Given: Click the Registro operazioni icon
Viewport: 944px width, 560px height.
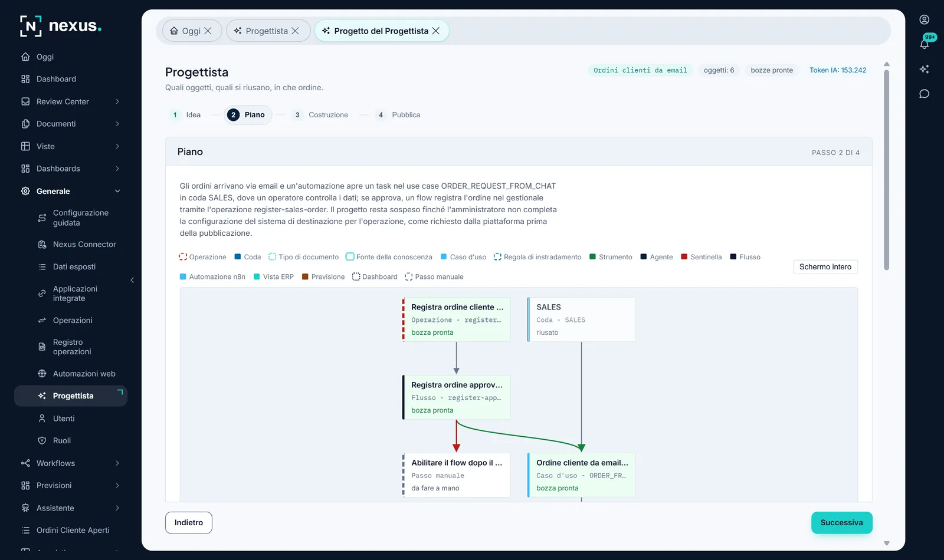Looking at the screenshot, I should click(x=42, y=347).
